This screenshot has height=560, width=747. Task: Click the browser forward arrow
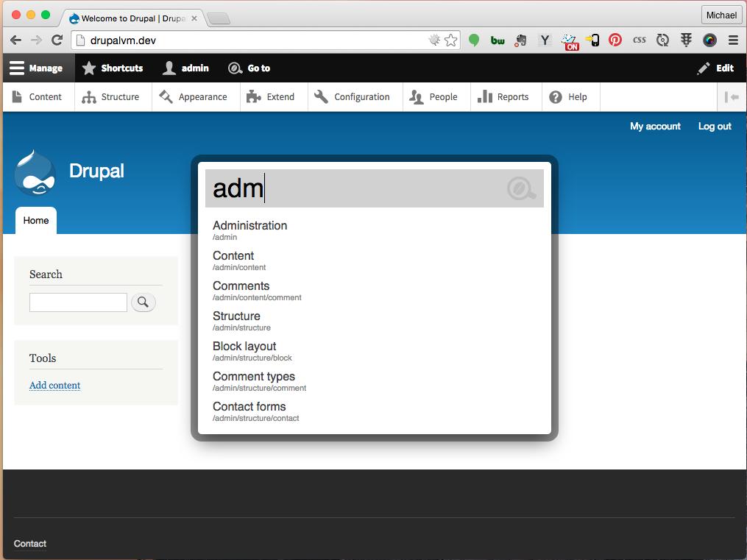point(36,40)
